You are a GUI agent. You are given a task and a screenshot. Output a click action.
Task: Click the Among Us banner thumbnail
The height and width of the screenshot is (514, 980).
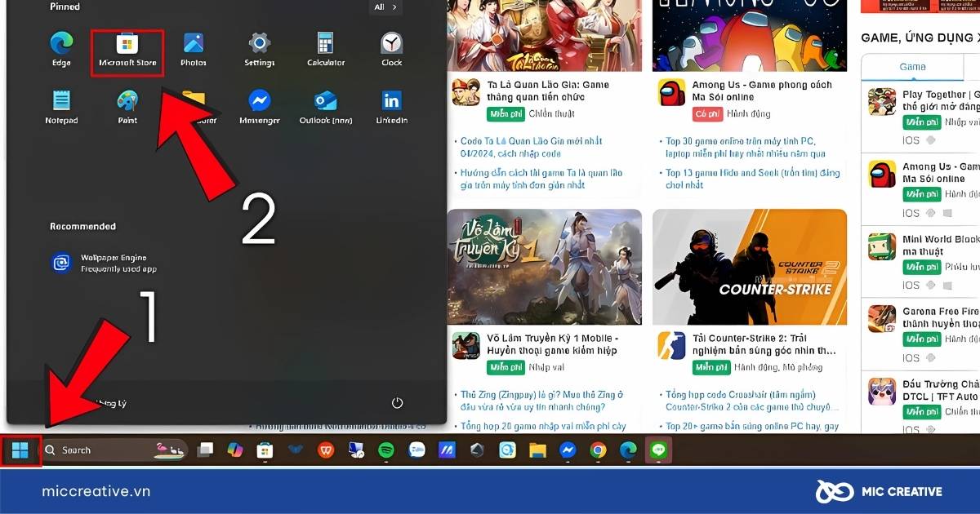pos(749,35)
